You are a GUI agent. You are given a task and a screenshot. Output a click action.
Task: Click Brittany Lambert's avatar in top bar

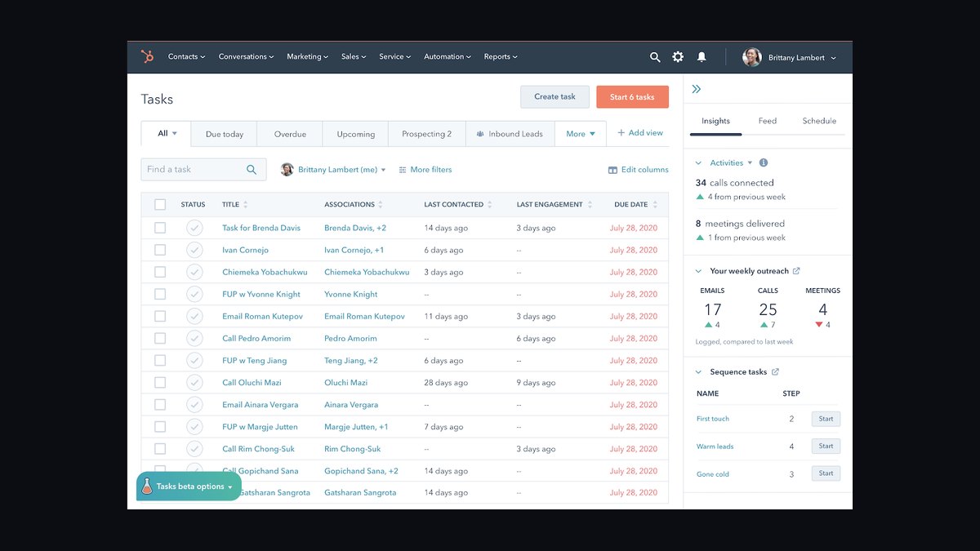[x=752, y=57]
